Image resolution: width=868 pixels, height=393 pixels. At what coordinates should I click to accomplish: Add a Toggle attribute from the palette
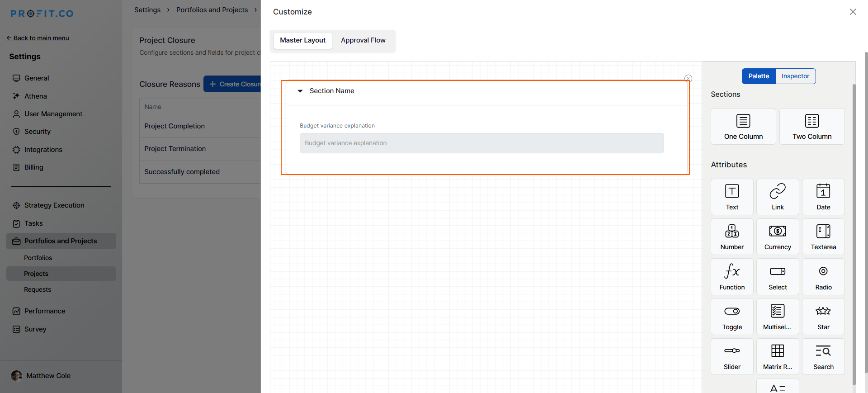(732, 317)
